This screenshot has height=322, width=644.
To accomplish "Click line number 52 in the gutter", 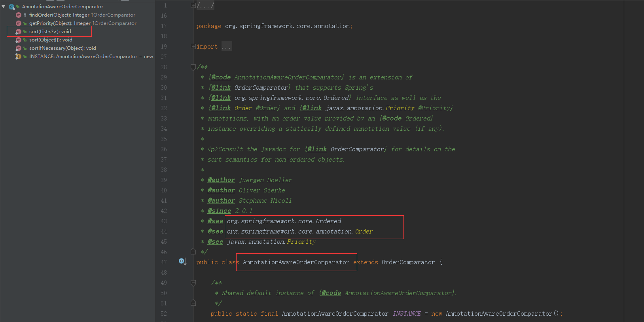I will coord(164,314).
